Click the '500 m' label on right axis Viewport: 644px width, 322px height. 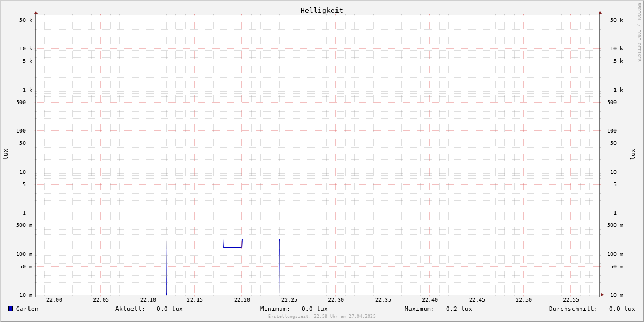615,225
